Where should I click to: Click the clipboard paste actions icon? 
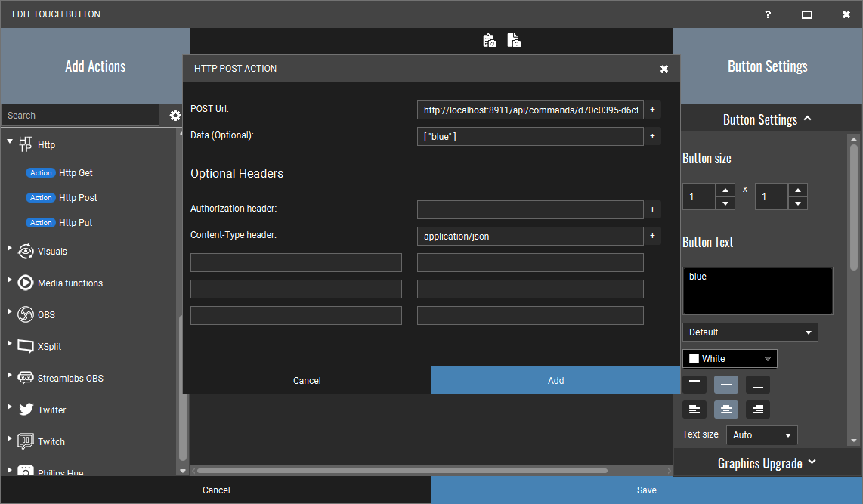(x=490, y=41)
